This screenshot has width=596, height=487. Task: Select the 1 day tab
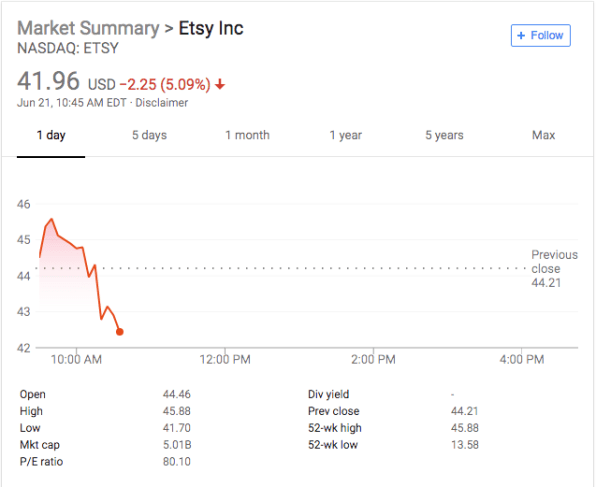pos(51,135)
